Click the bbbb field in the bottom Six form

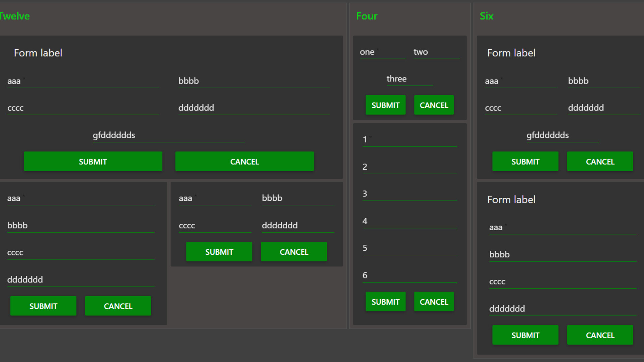click(x=562, y=254)
